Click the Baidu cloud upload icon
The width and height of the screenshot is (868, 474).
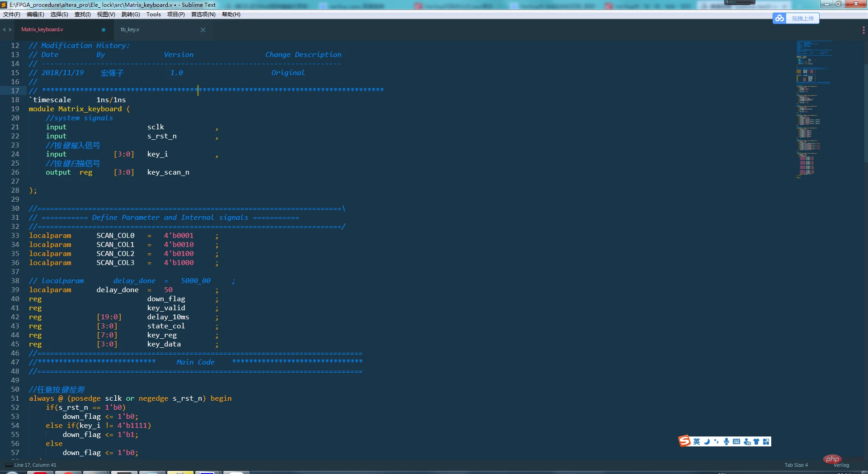click(x=779, y=18)
